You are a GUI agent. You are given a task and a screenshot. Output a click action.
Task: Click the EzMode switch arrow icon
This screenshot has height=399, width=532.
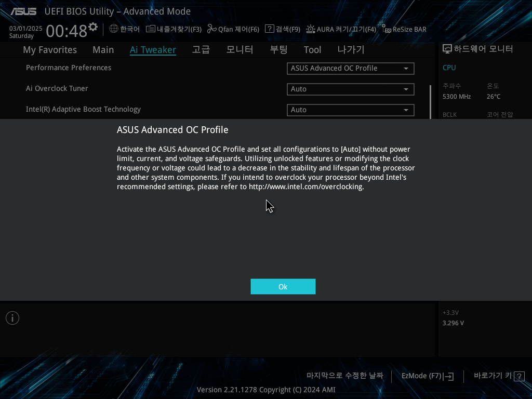pos(448,376)
